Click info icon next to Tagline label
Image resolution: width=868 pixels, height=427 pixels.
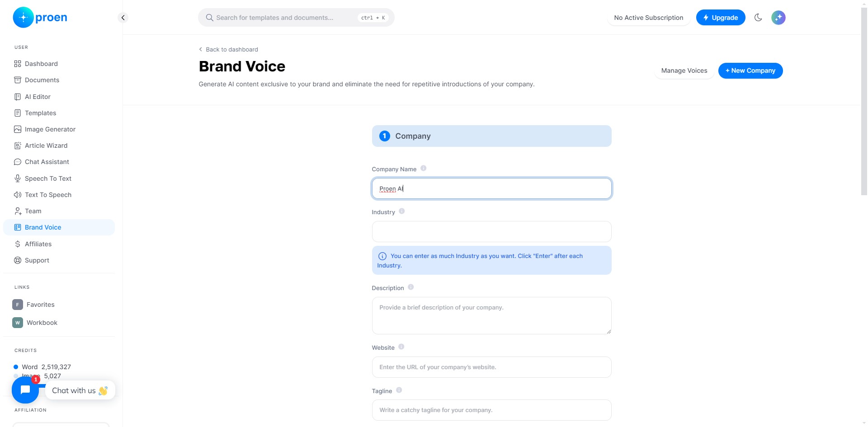click(x=399, y=390)
